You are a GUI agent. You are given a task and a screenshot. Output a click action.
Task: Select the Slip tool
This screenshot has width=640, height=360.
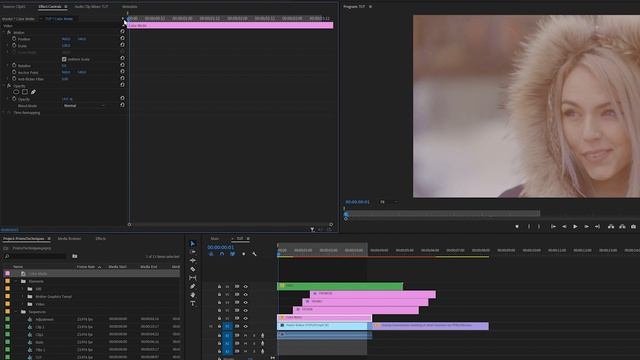click(193, 278)
